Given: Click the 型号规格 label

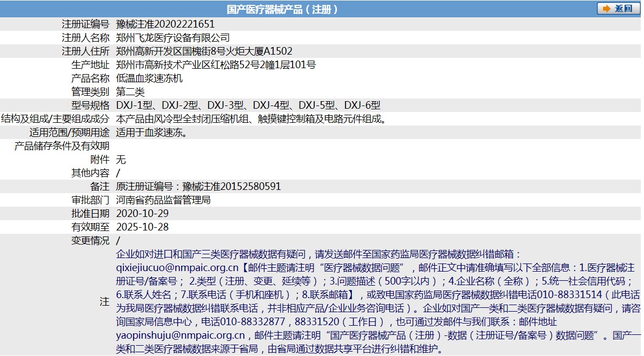Looking at the screenshot, I should coord(90,106).
